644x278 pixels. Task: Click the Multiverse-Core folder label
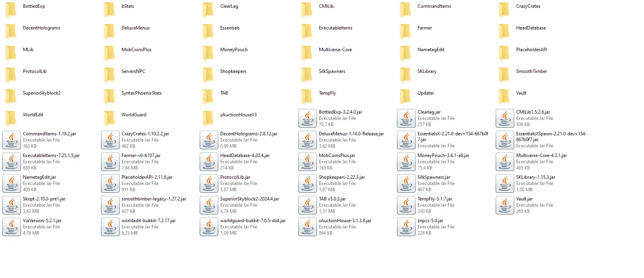335,50
